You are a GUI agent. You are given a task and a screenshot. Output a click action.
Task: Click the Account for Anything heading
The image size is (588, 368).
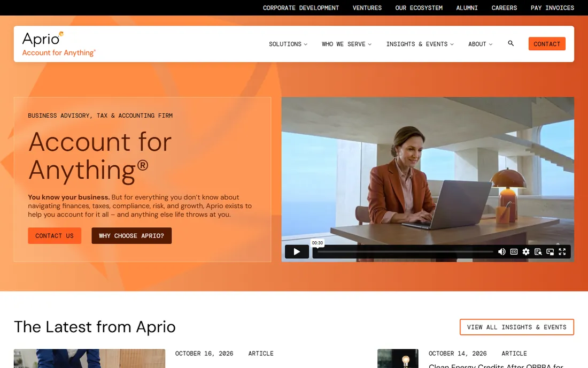[100, 156]
